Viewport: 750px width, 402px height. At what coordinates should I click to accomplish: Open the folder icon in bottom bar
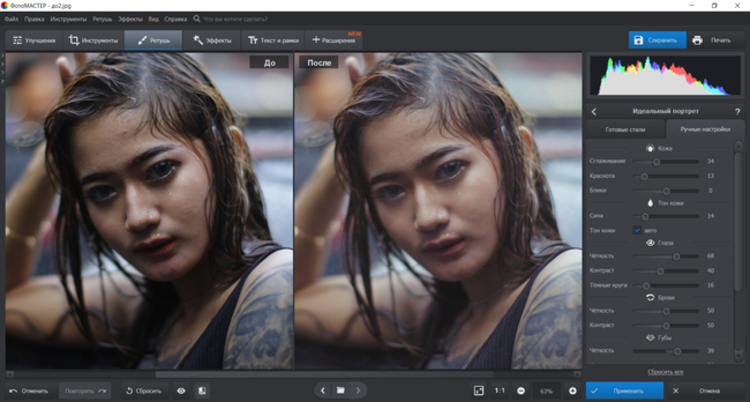340,390
